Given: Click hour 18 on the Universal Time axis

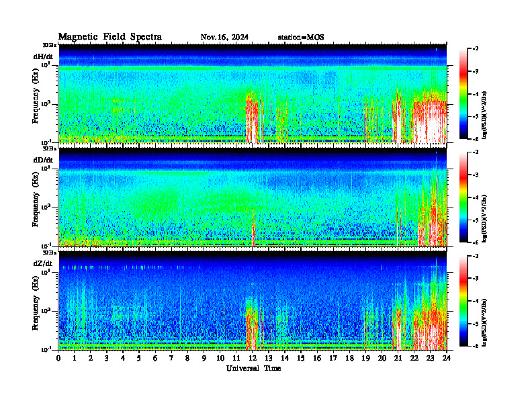Looking at the screenshot, I should (x=349, y=358).
